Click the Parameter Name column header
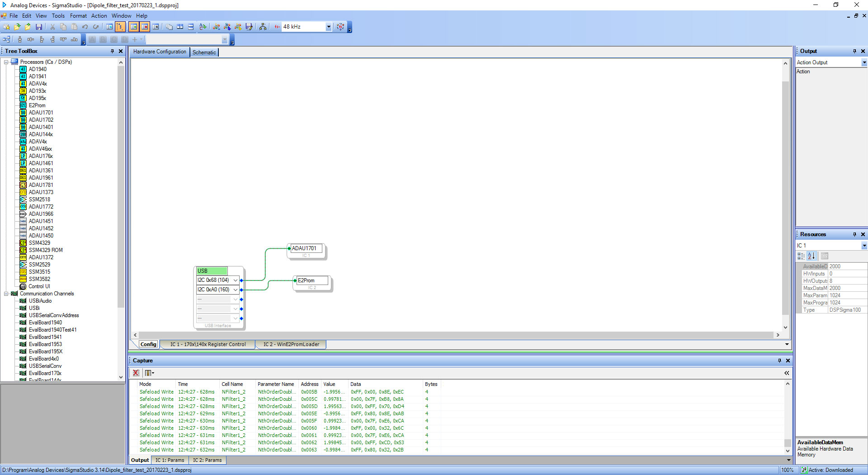The image size is (868, 475). pyautogui.click(x=276, y=384)
